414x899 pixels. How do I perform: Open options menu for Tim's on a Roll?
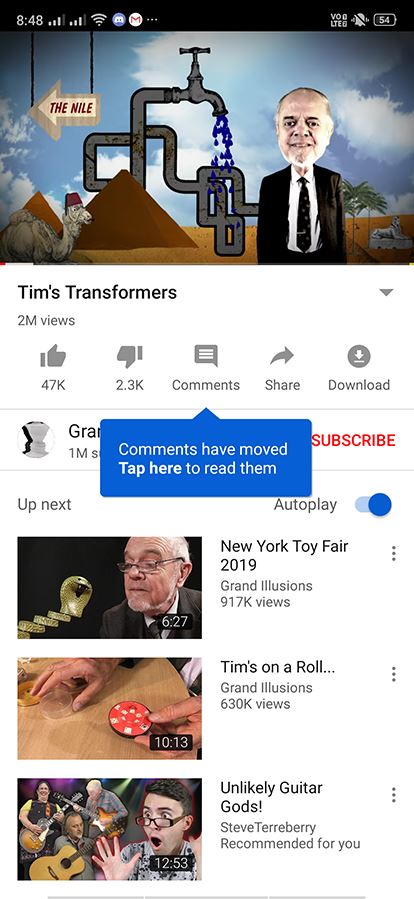[393, 674]
